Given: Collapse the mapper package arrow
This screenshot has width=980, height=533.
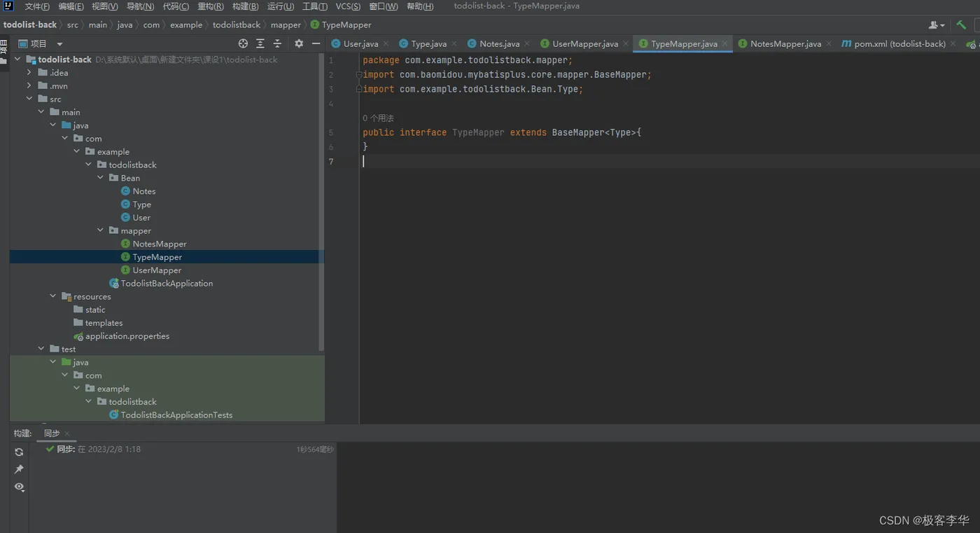Looking at the screenshot, I should click(101, 230).
